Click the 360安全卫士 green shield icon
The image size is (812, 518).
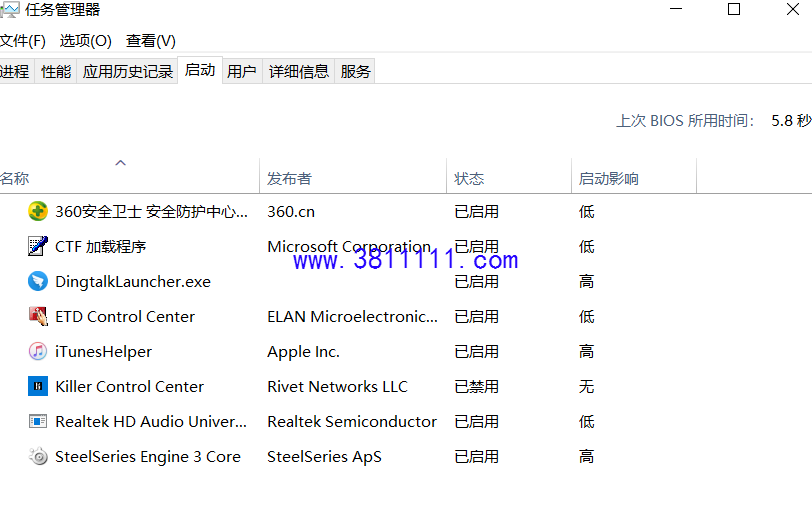pos(38,211)
